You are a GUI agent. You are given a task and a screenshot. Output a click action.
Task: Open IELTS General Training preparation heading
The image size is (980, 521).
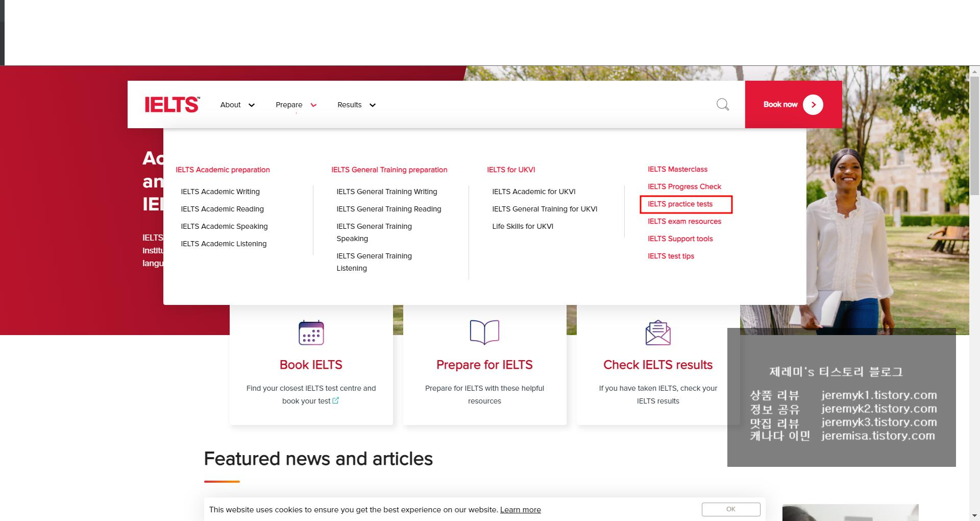[389, 170]
